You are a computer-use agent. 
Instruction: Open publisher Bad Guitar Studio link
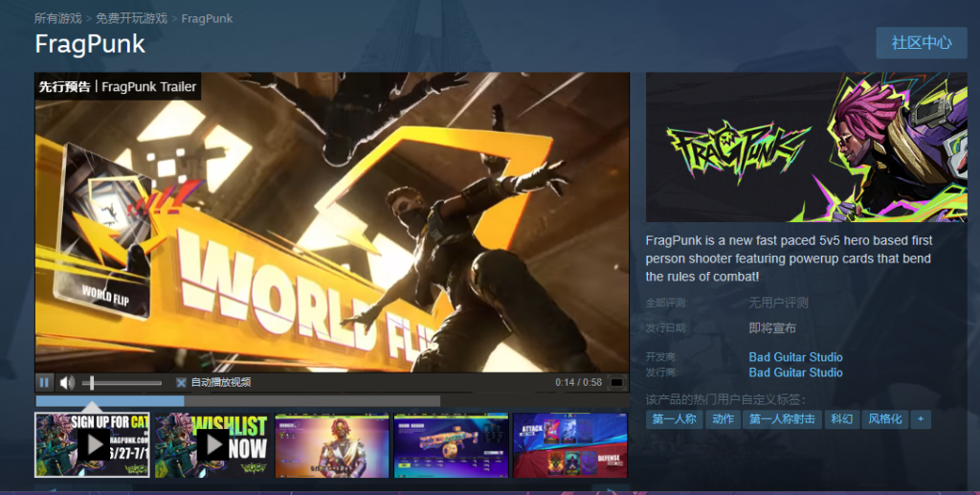(x=795, y=372)
